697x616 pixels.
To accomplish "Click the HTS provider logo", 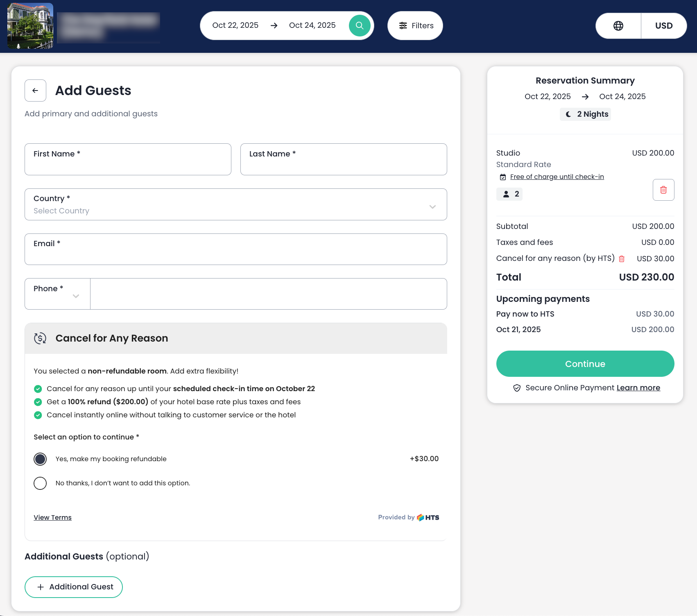I will tap(428, 518).
